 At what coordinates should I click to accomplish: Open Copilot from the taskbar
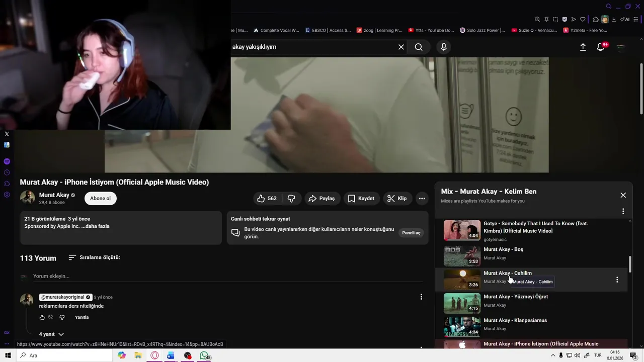[x=122, y=355]
